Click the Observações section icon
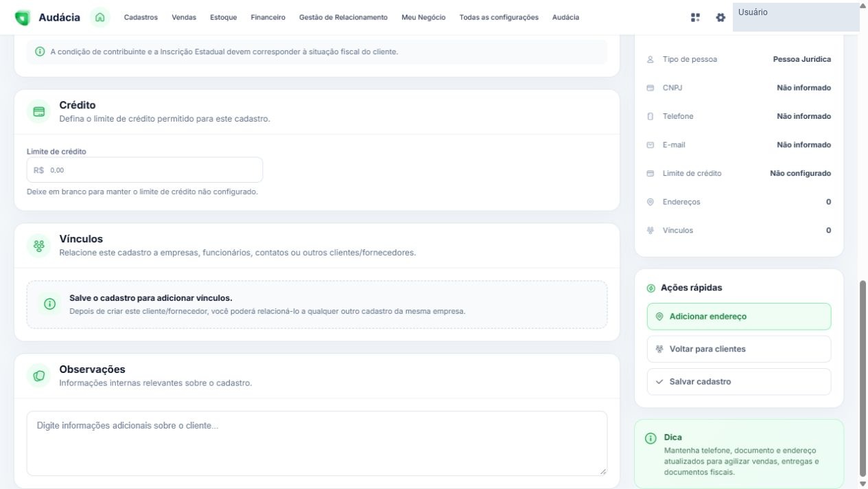The image size is (868, 489). (39, 376)
